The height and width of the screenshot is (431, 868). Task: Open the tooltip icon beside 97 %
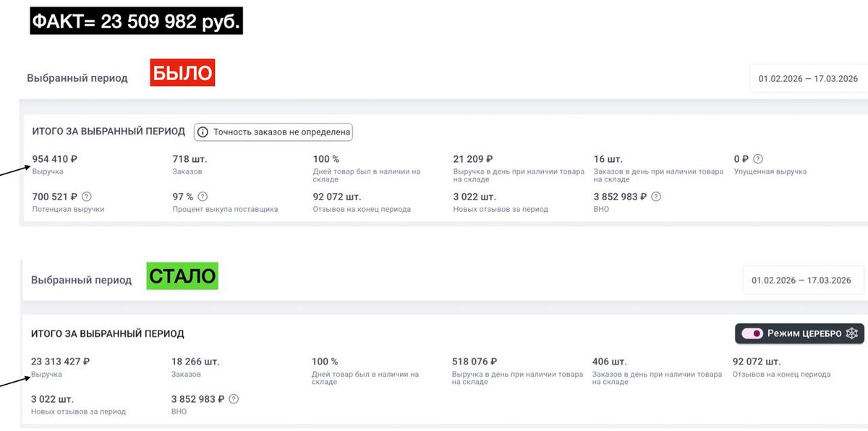[x=203, y=197]
